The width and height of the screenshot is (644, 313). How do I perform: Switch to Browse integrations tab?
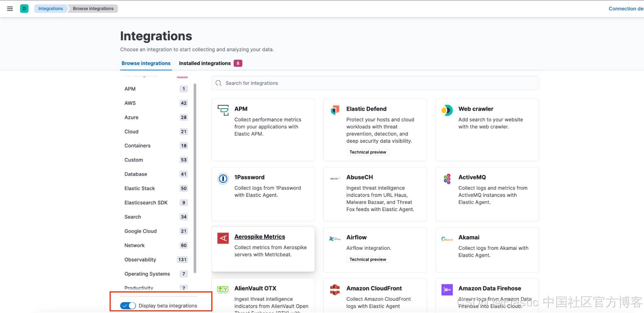146,63
